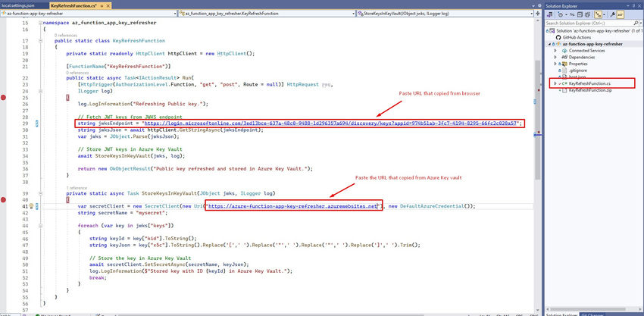Collapse the KeyRefreshFunction class at line 17

40,41
